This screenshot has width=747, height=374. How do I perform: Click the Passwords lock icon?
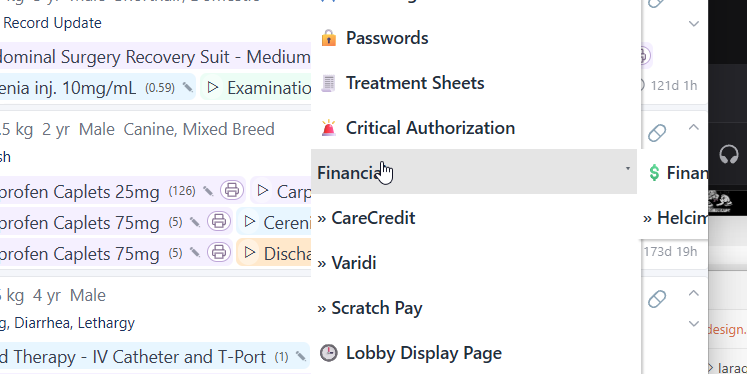click(329, 38)
